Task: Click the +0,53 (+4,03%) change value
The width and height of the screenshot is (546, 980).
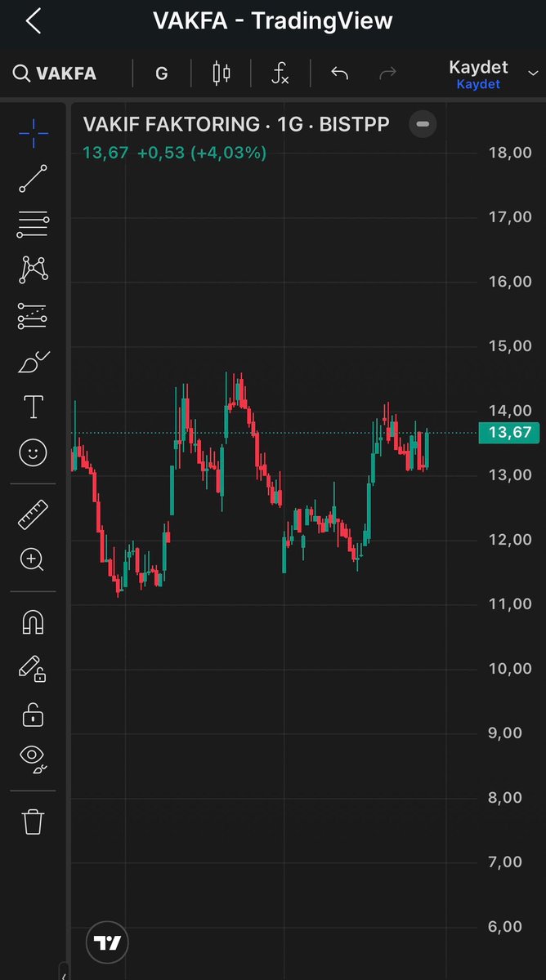Action: (202, 152)
